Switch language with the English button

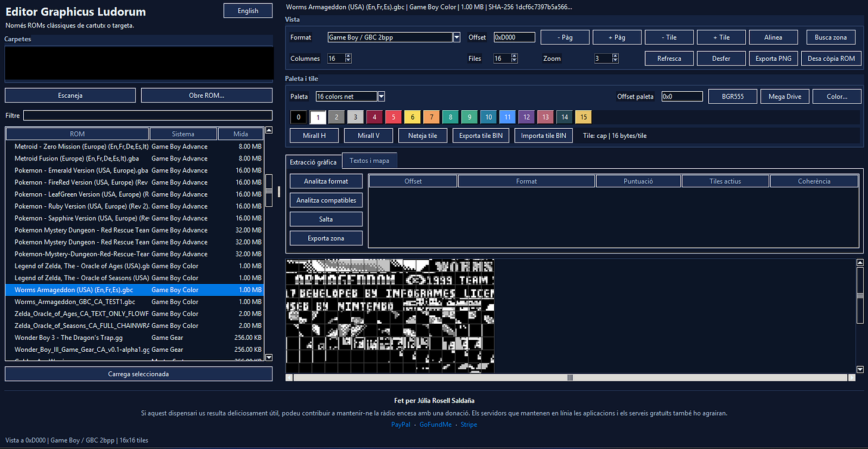pos(247,11)
